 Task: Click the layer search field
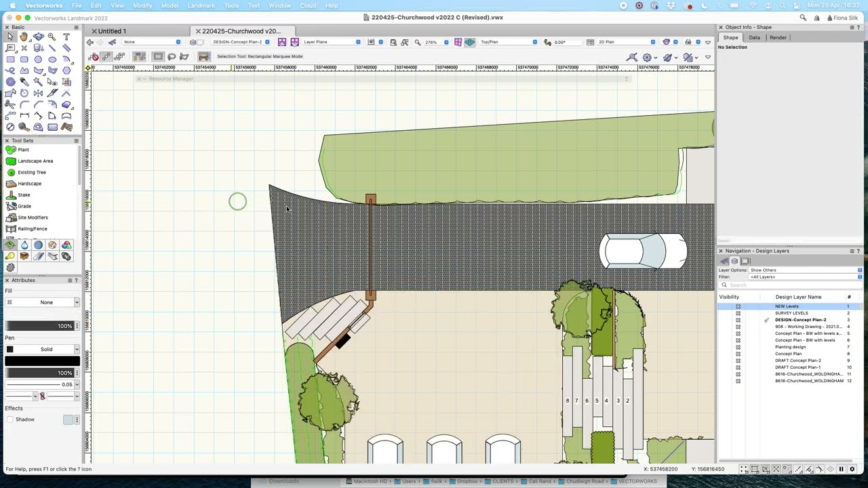(790, 285)
